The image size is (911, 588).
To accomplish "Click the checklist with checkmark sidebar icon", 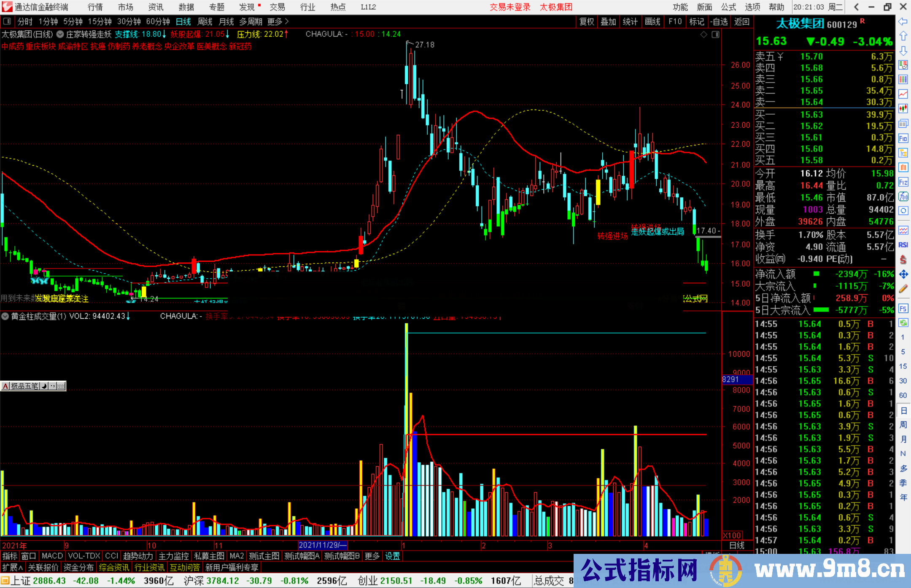I will point(903,65).
